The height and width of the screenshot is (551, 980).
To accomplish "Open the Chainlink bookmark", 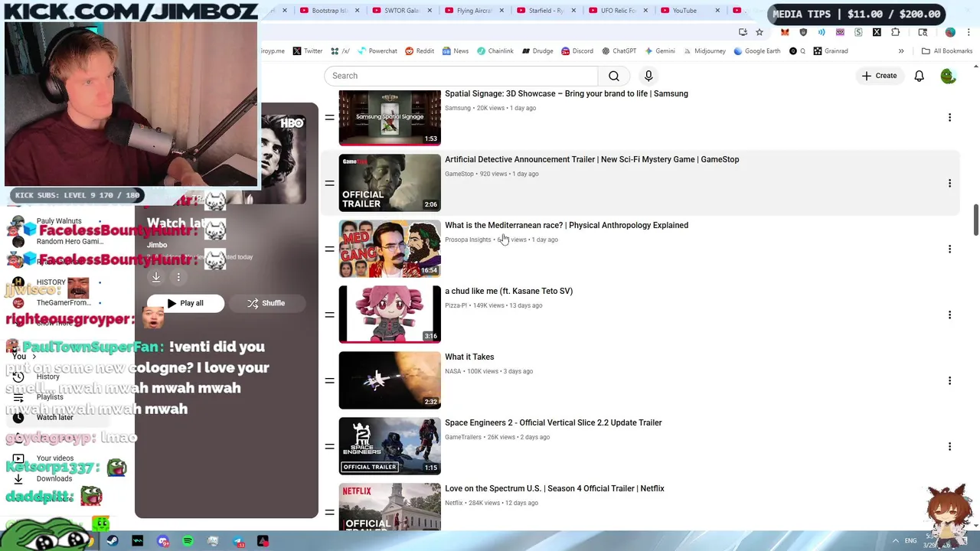I will tap(495, 51).
